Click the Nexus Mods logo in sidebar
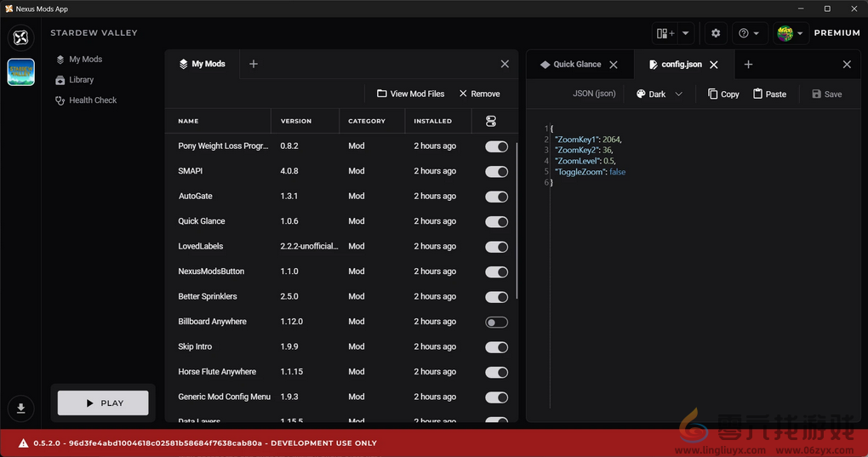Image resolution: width=868 pixels, height=457 pixels. tap(21, 37)
